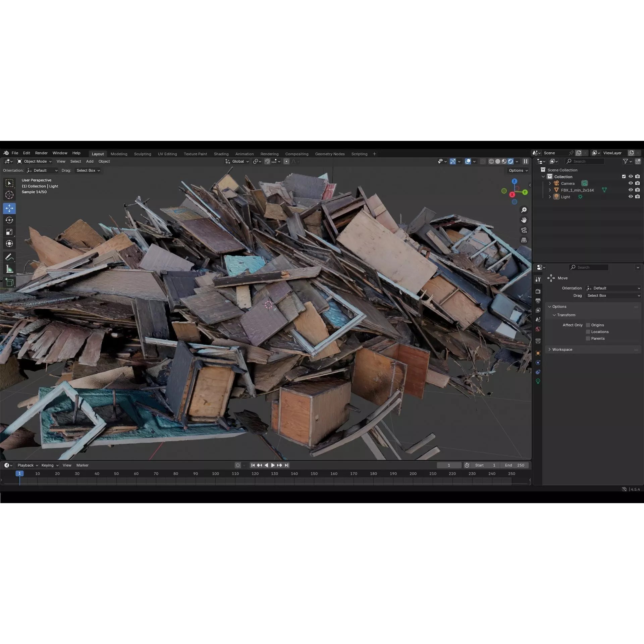This screenshot has height=644, width=644.
Task: Switch to the Shading workspace tab
Action: click(221, 154)
